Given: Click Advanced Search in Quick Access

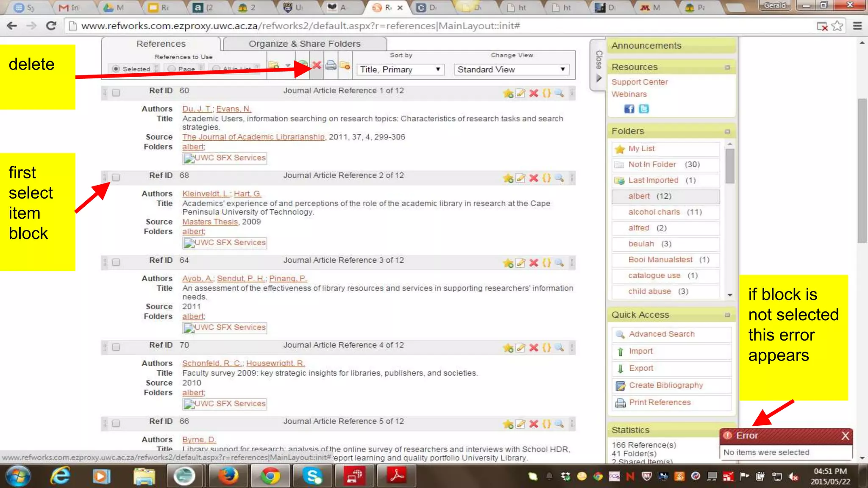Looking at the screenshot, I should (x=661, y=334).
